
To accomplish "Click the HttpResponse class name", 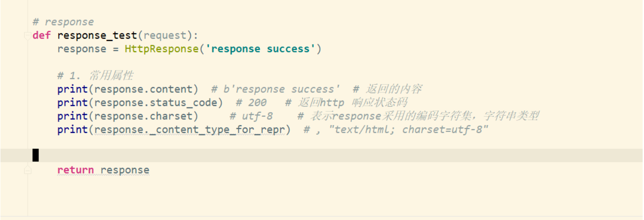I will [x=161, y=49].
